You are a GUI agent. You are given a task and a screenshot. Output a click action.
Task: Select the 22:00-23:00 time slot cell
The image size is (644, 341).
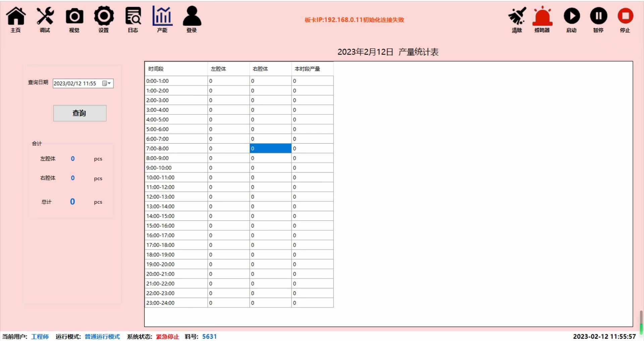(x=176, y=293)
